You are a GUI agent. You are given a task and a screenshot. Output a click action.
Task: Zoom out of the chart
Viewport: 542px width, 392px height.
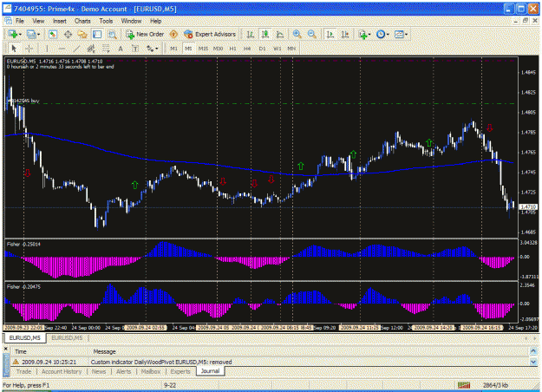tap(312, 34)
